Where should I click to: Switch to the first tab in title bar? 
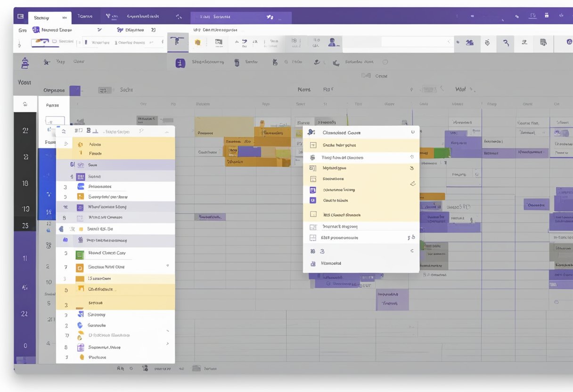click(49, 18)
